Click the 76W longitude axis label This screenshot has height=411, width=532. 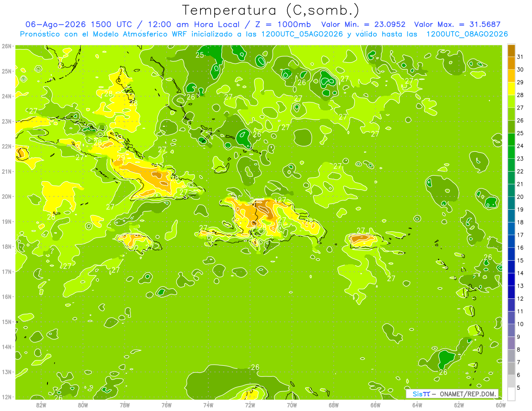pos(166,405)
